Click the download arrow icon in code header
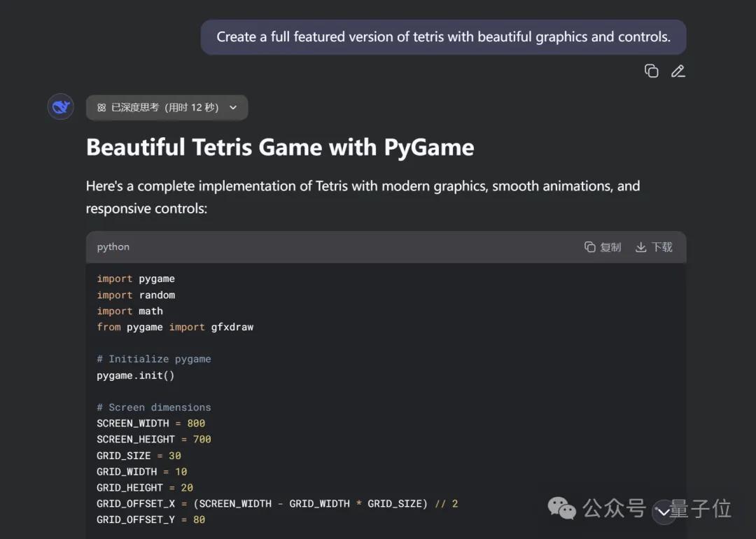This screenshot has width=756, height=539. click(640, 247)
